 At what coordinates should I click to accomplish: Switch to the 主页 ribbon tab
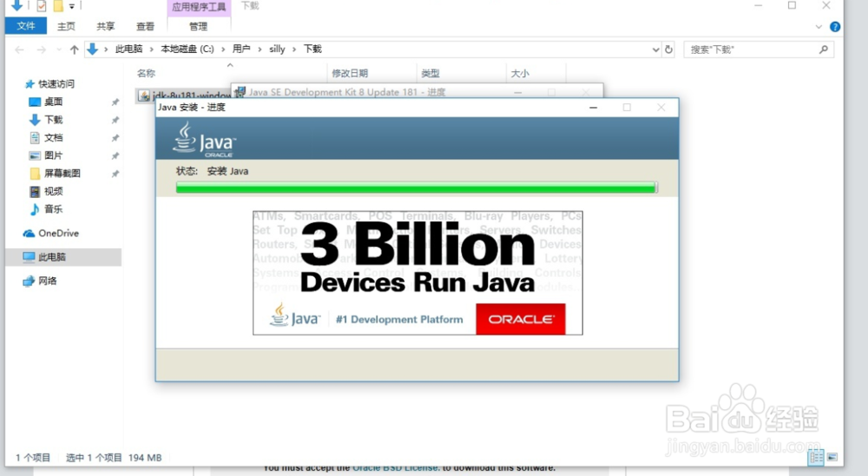click(x=66, y=26)
